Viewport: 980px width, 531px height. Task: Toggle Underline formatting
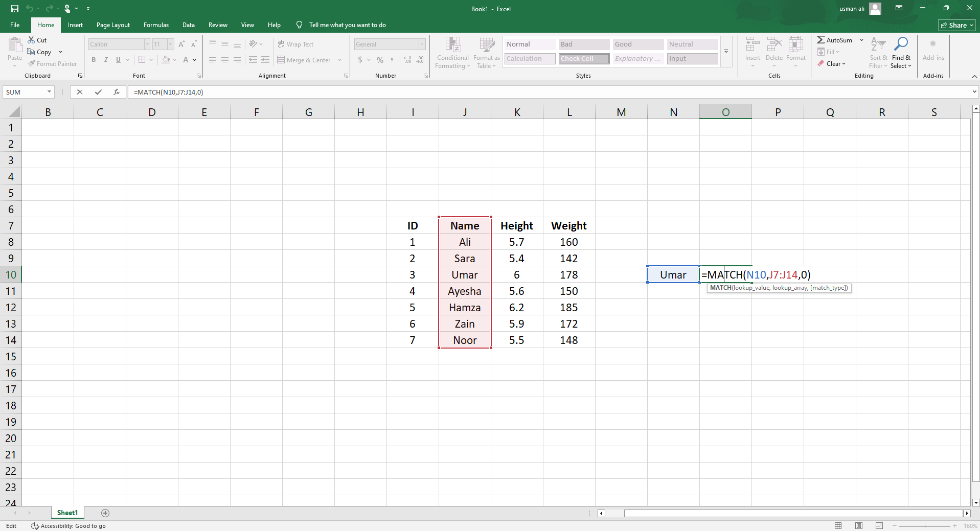point(118,60)
